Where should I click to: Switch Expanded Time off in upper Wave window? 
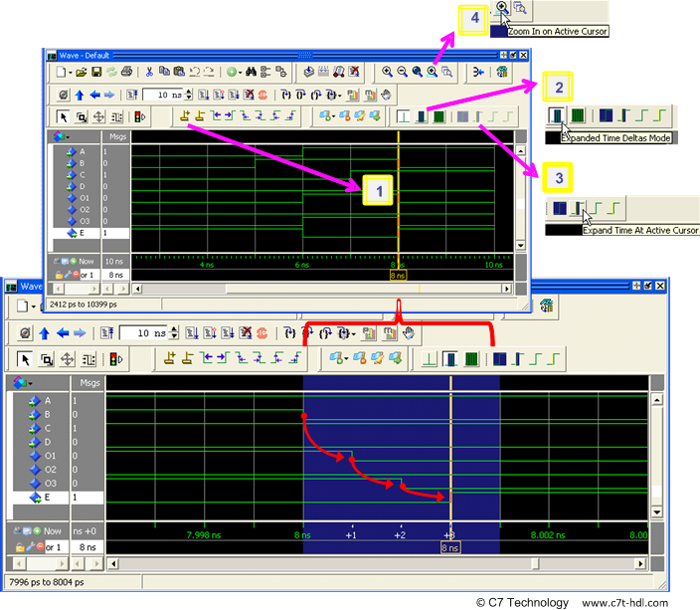404,117
